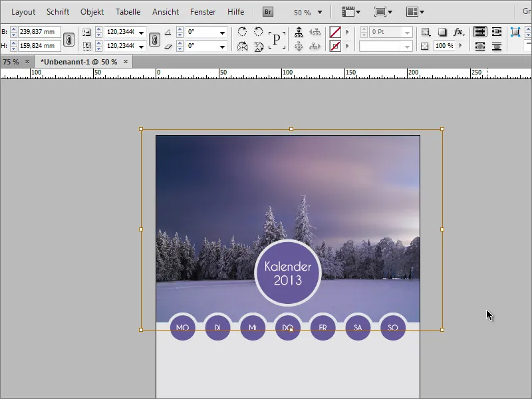Click the height field showing 159,824 mm
Image resolution: width=532 pixels, height=399 pixels.
39,46
